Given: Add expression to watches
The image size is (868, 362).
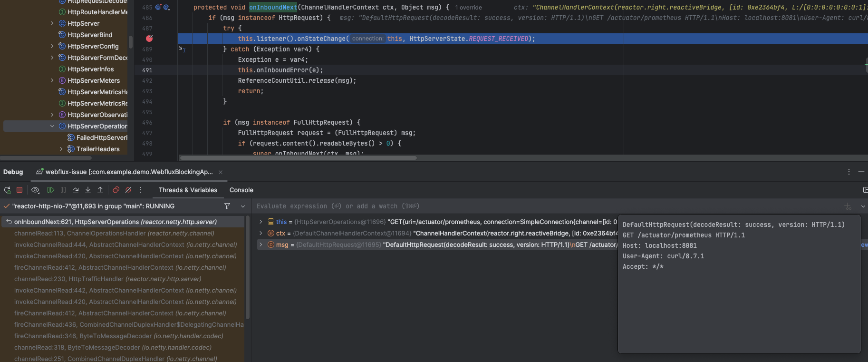Looking at the screenshot, I should click(848, 206).
